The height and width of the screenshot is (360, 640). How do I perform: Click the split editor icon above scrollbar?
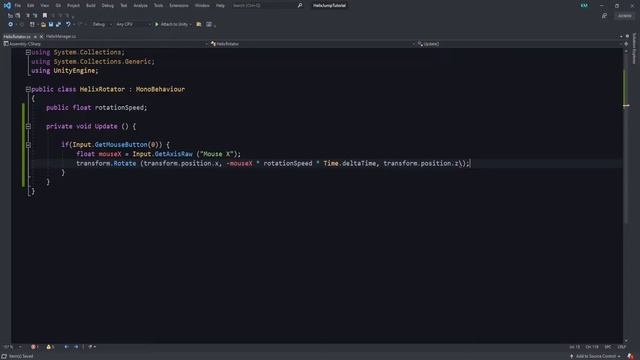coord(626,44)
